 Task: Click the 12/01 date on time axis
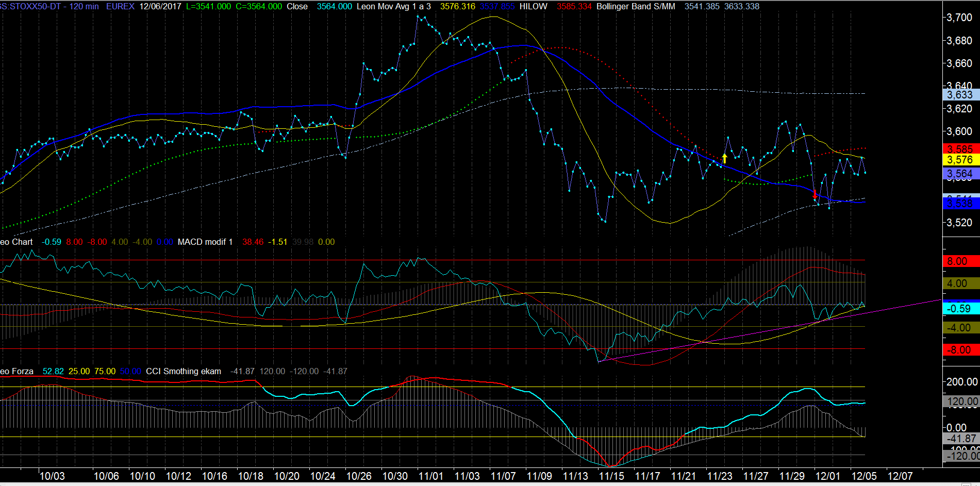(x=828, y=476)
